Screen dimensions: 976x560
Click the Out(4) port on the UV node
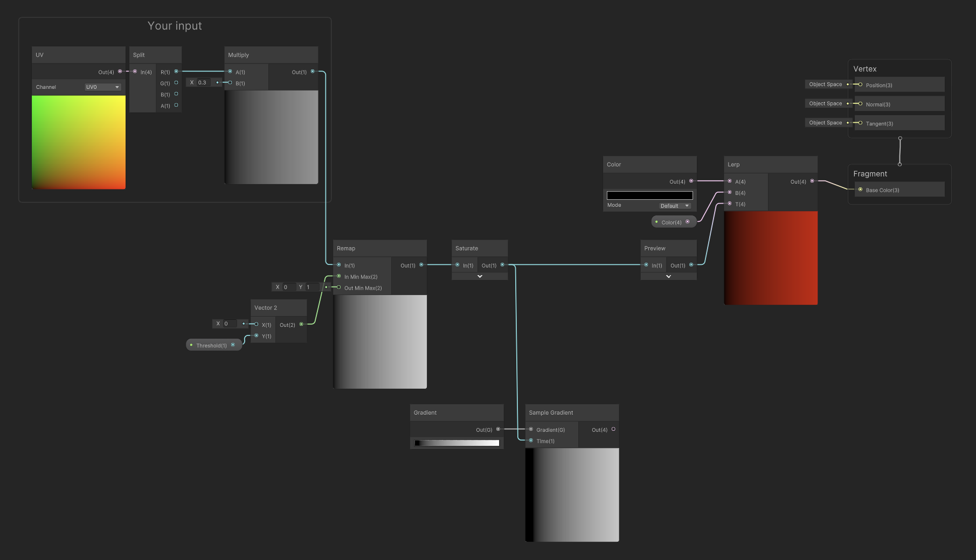(121, 71)
